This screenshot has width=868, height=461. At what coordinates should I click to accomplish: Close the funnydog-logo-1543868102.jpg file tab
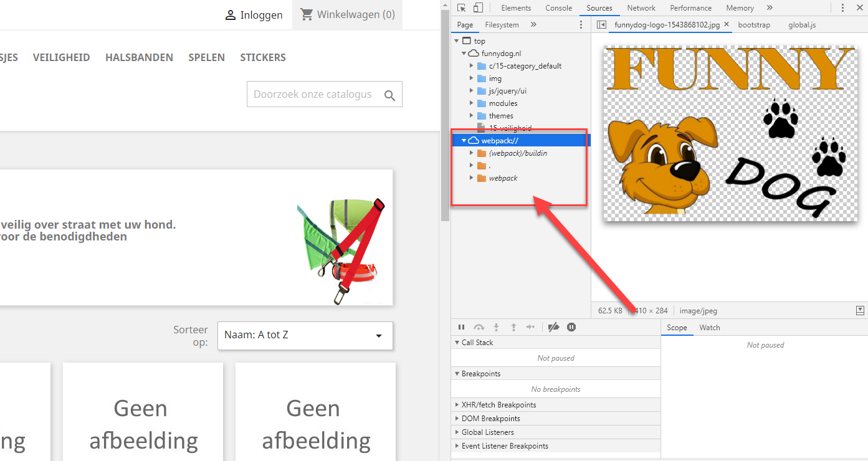[727, 25]
